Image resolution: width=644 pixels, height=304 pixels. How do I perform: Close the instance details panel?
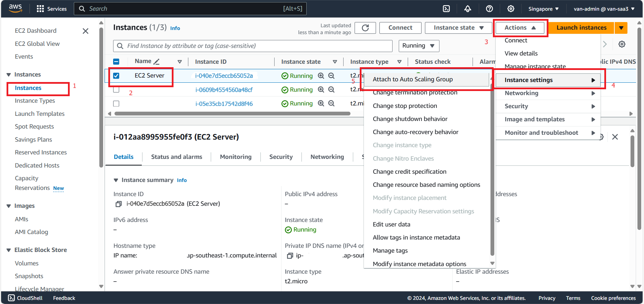615,137
